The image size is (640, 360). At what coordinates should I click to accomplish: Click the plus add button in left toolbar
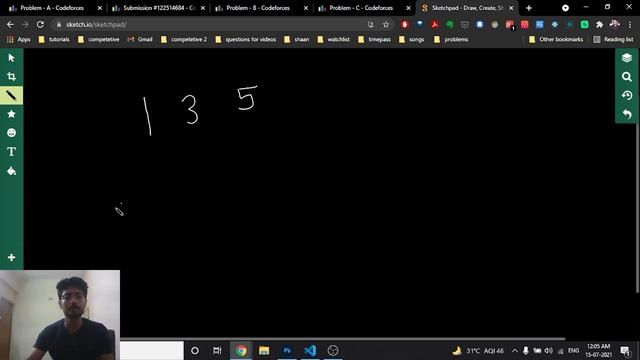pos(11,258)
